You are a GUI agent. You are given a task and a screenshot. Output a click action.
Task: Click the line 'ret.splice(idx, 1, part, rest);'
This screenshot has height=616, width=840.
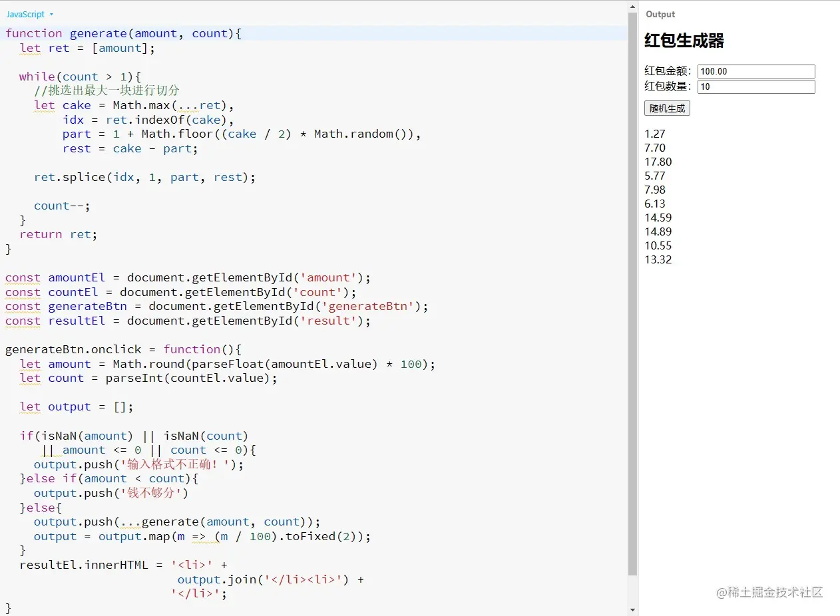click(x=145, y=177)
